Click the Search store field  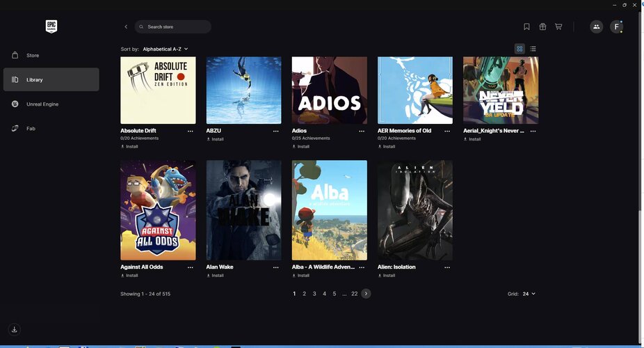174,26
